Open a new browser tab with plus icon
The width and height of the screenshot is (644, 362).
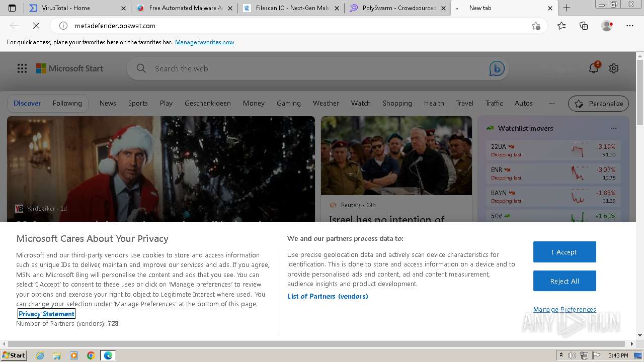[567, 8]
